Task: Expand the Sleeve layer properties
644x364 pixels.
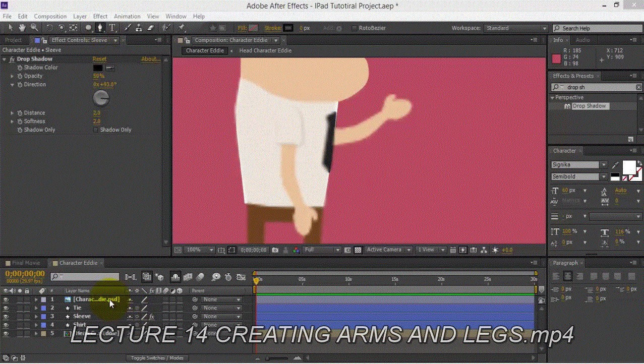Action: [36, 317]
